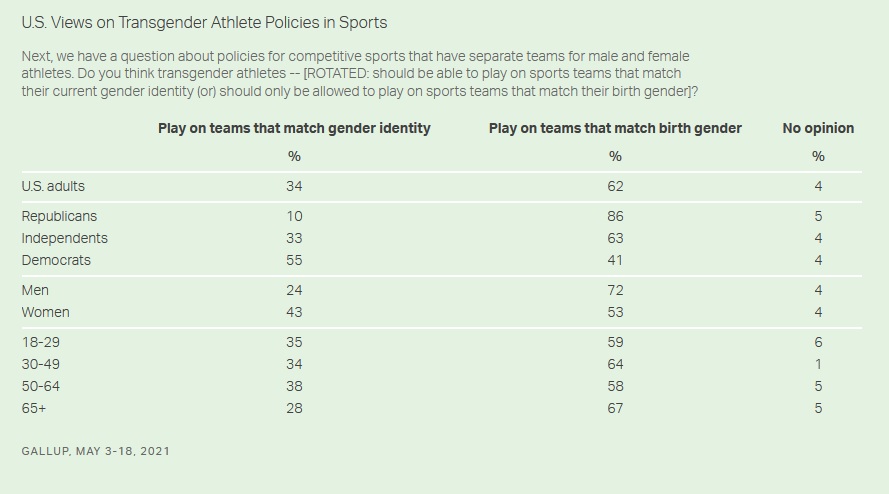This screenshot has width=889, height=494.
Task: Select the "50-64" age group label
Action: coord(41,386)
